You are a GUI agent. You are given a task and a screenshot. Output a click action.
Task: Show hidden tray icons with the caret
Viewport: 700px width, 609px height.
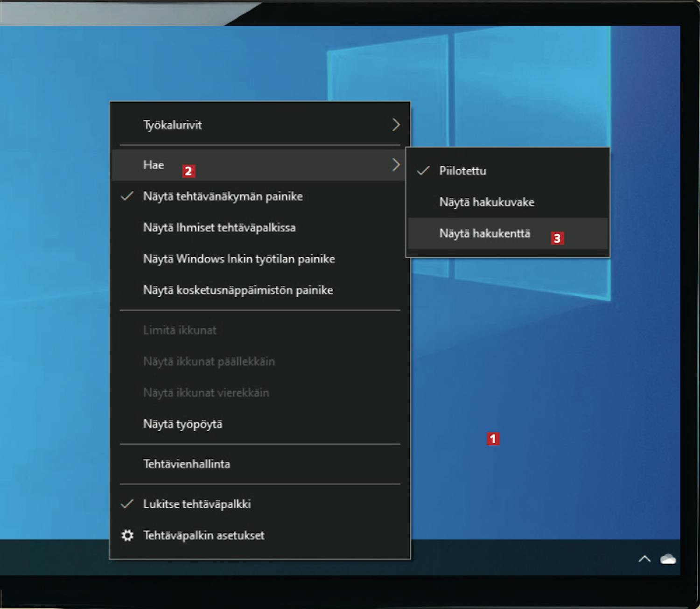(x=644, y=559)
